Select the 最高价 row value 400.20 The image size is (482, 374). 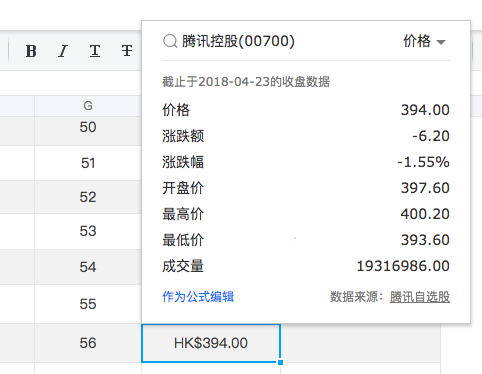(425, 214)
